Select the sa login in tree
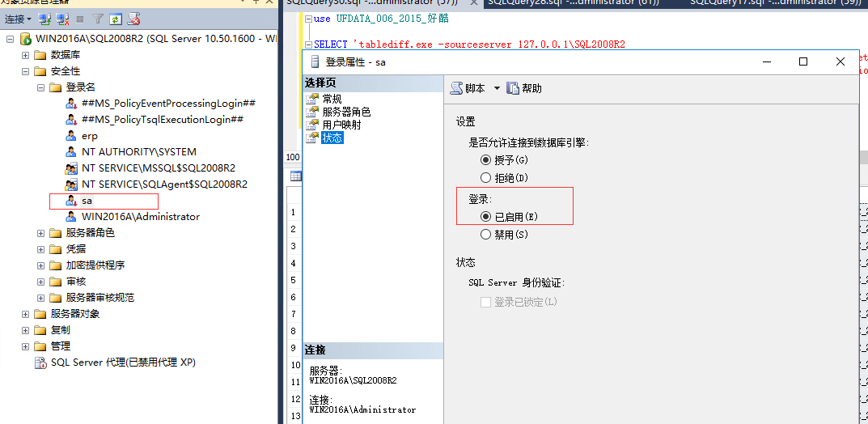 87,201
